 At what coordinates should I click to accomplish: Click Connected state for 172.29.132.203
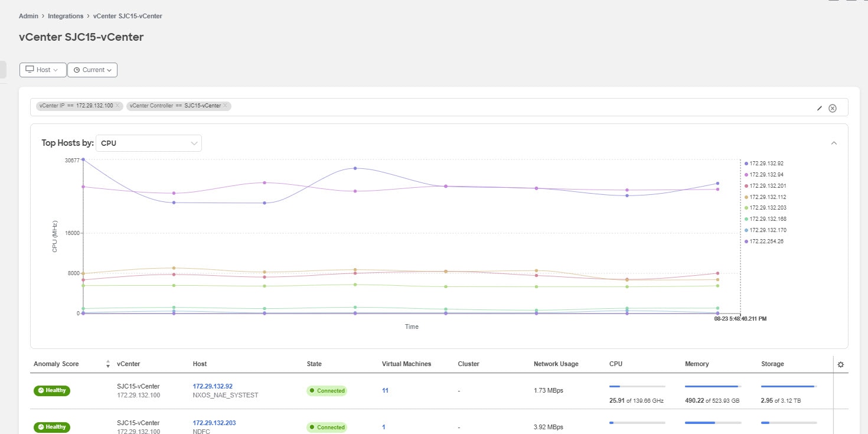coord(327,427)
